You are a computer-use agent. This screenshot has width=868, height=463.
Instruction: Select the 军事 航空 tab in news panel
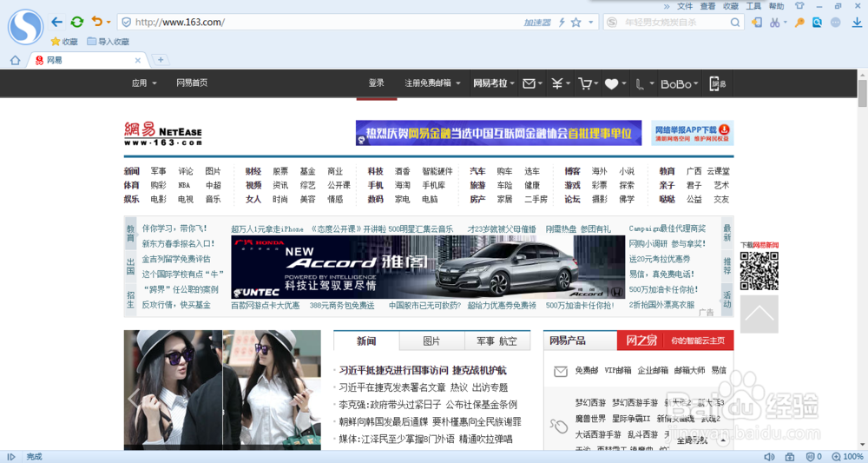[496, 341]
